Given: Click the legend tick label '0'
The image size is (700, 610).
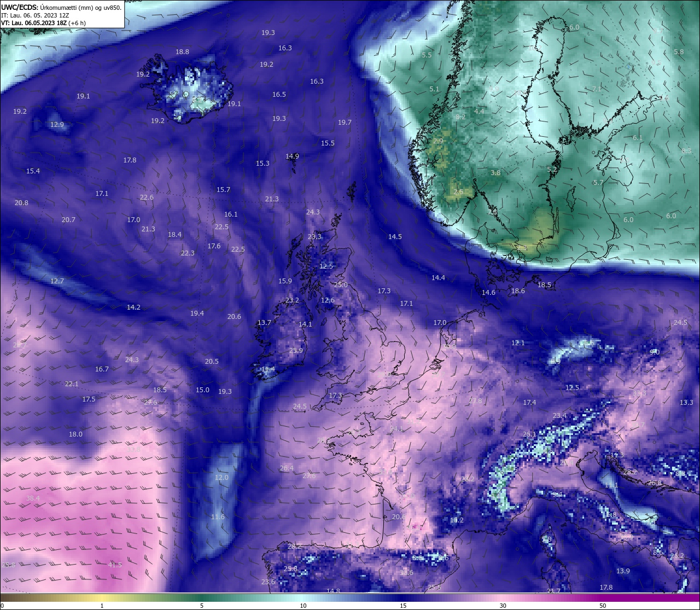Looking at the screenshot, I should click(2, 606).
